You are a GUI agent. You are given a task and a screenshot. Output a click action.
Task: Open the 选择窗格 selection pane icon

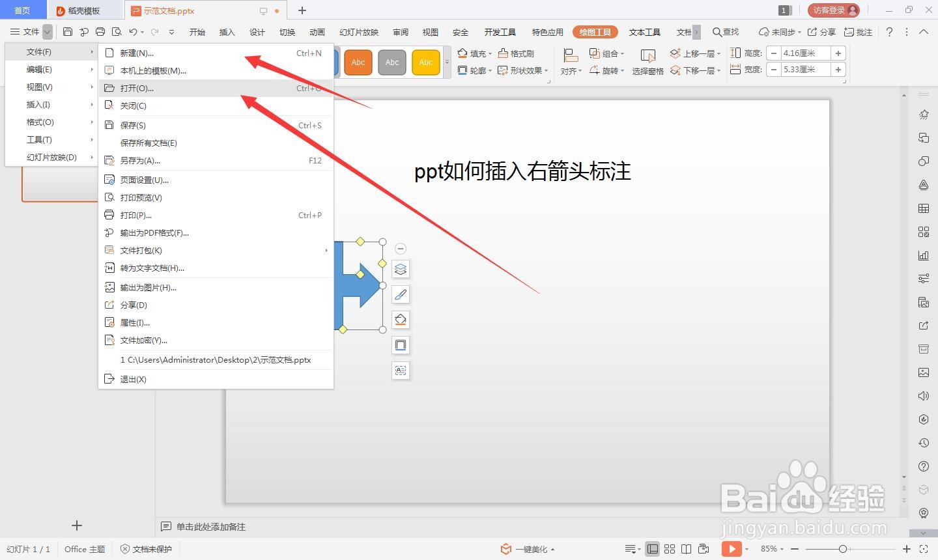click(x=647, y=62)
